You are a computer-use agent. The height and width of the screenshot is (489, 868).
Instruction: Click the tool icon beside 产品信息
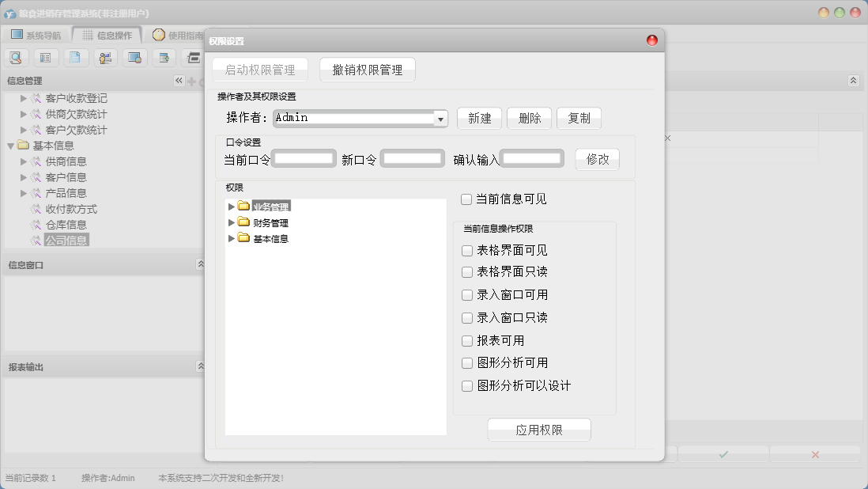click(36, 193)
